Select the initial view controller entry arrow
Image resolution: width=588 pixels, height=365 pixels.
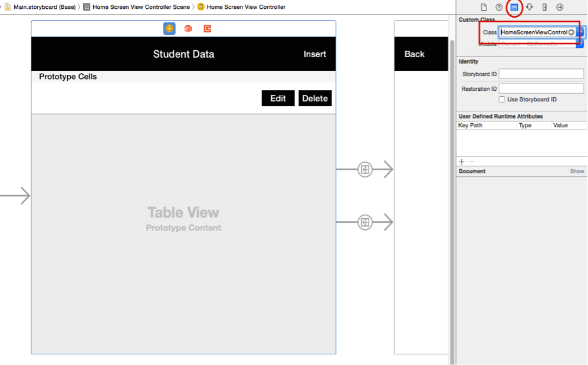[15, 196]
